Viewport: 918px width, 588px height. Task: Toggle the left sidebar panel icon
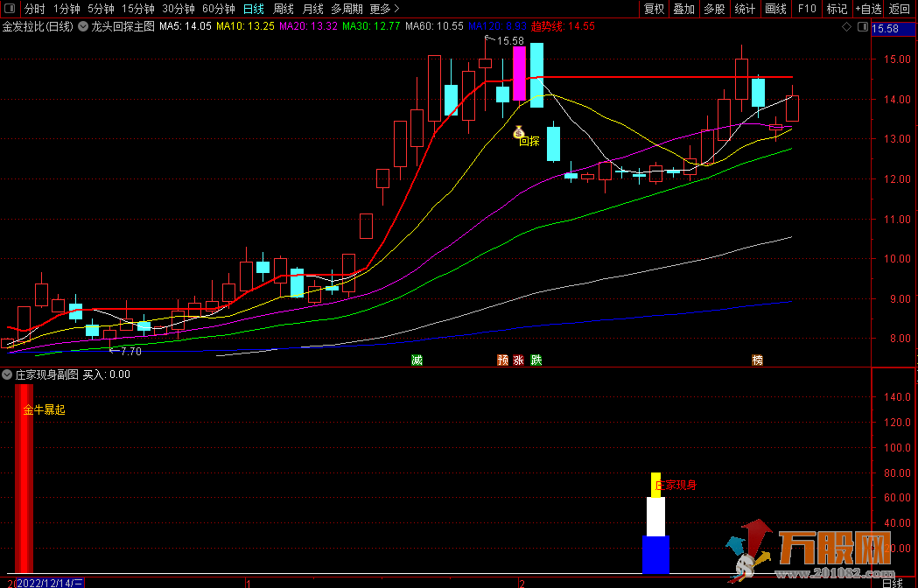[x=10, y=8]
